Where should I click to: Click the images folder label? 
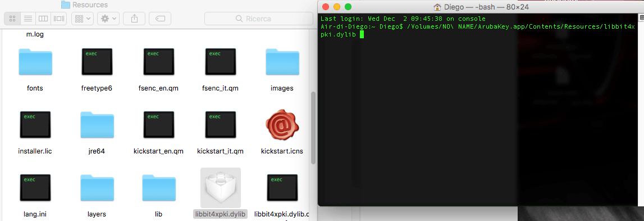pyautogui.click(x=282, y=88)
